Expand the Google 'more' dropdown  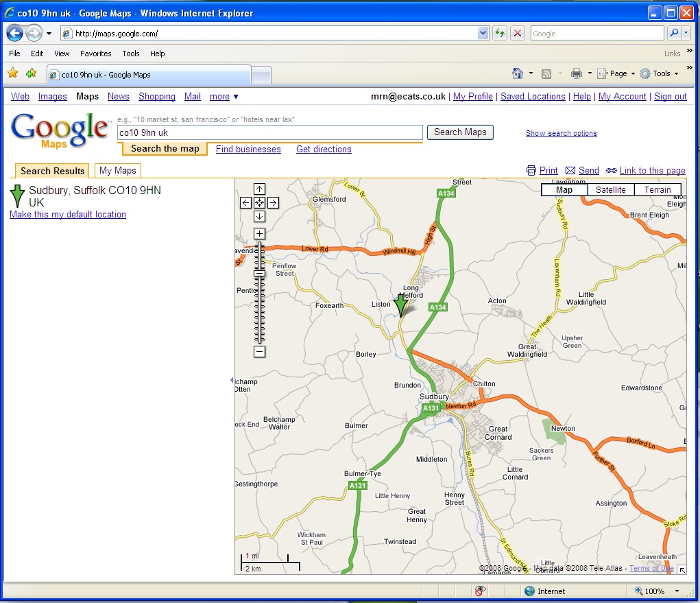[x=224, y=97]
